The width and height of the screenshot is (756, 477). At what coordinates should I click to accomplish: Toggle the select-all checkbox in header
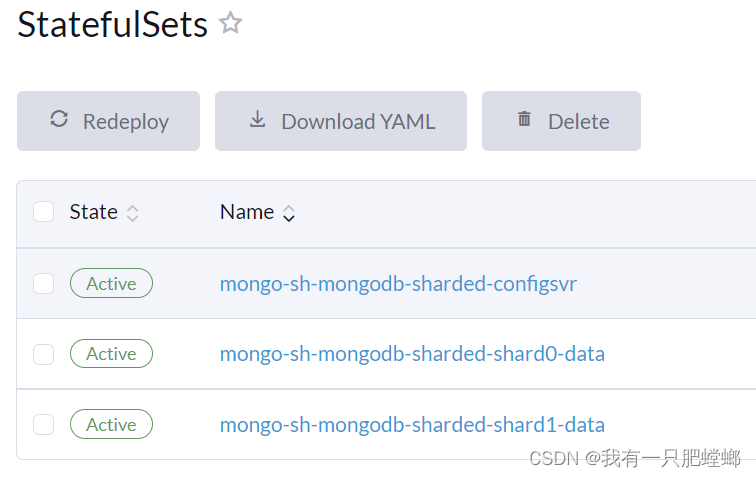click(x=43, y=212)
